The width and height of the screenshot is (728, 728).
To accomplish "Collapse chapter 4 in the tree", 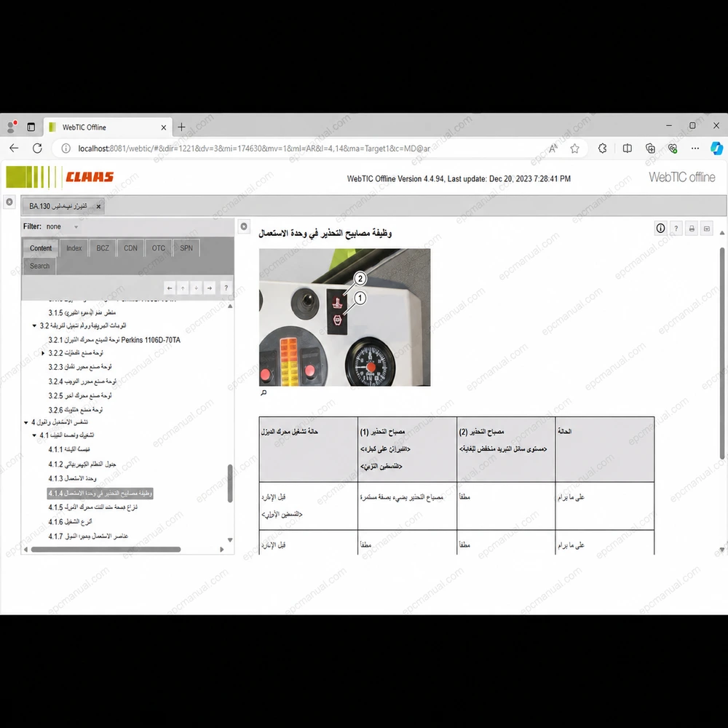I will click(26, 422).
